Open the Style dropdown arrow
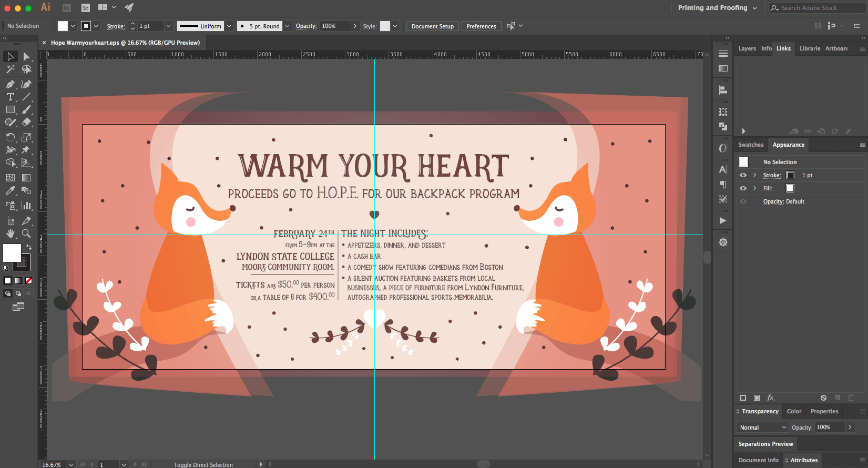This screenshot has width=868, height=468. point(395,26)
